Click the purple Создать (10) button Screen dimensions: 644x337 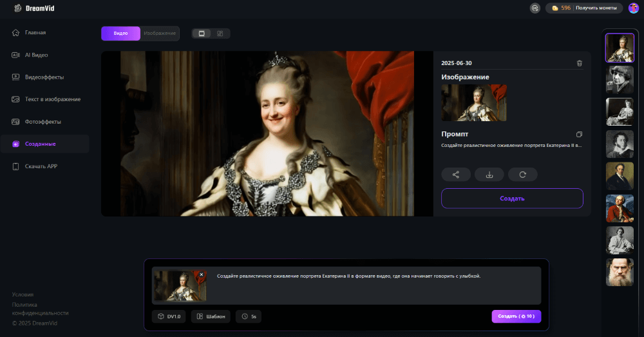(516, 316)
